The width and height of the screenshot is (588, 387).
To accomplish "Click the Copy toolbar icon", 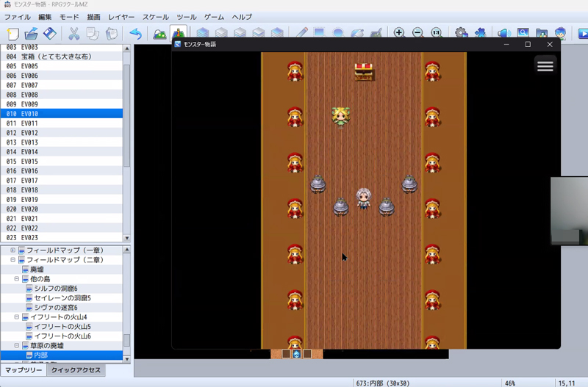I will pyautogui.click(x=93, y=34).
